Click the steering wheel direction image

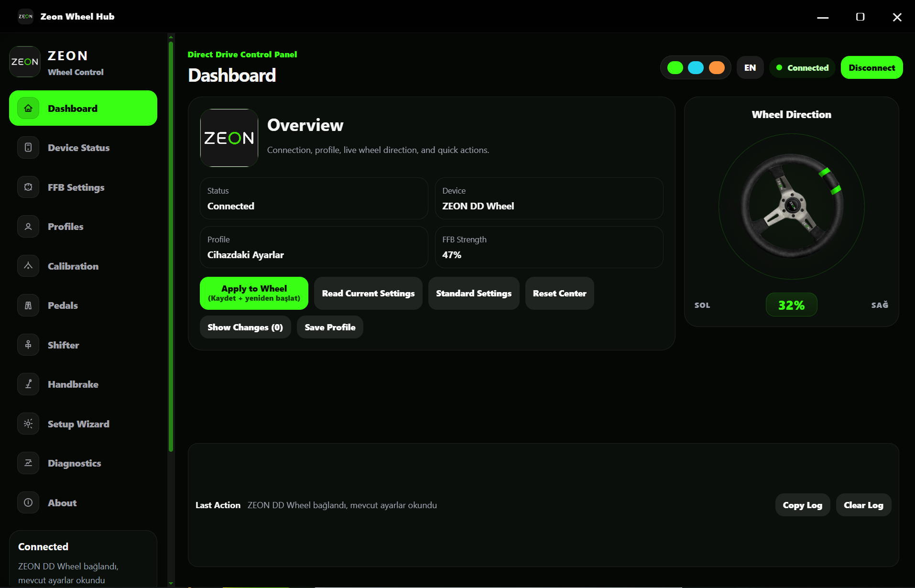pos(792,206)
